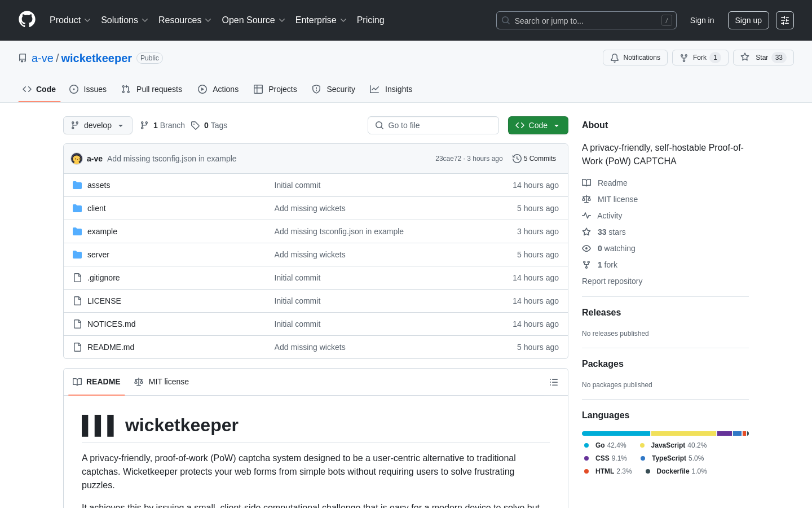Expand the Solutions menu

click(x=125, y=20)
